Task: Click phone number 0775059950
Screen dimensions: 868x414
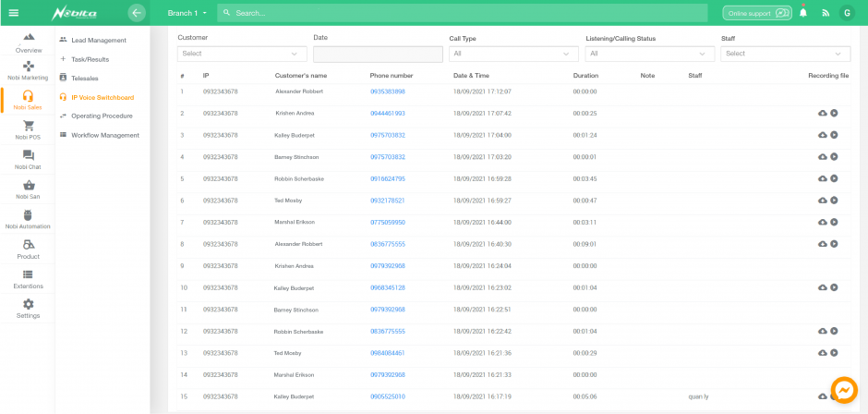Action: point(388,222)
